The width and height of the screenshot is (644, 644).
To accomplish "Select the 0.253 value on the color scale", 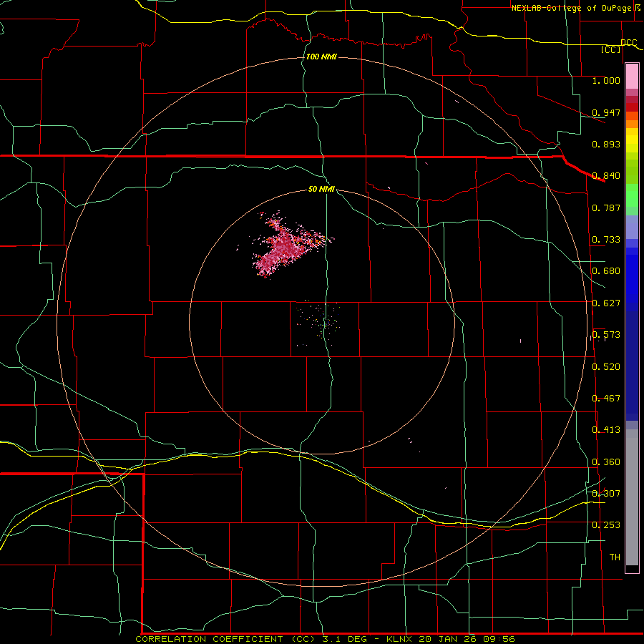I will coord(606,525).
